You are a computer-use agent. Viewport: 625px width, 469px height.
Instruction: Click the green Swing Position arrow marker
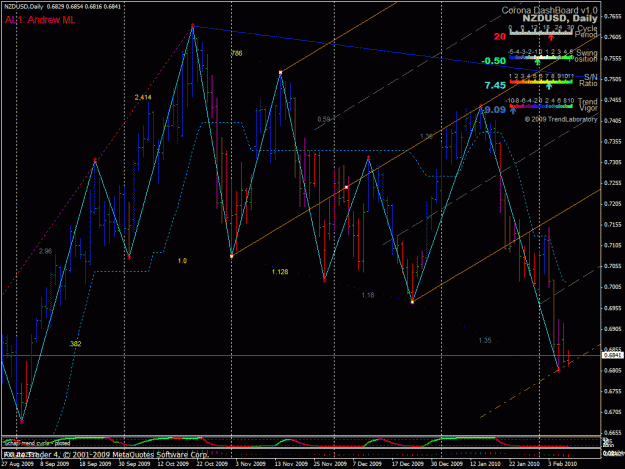coord(537,62)
